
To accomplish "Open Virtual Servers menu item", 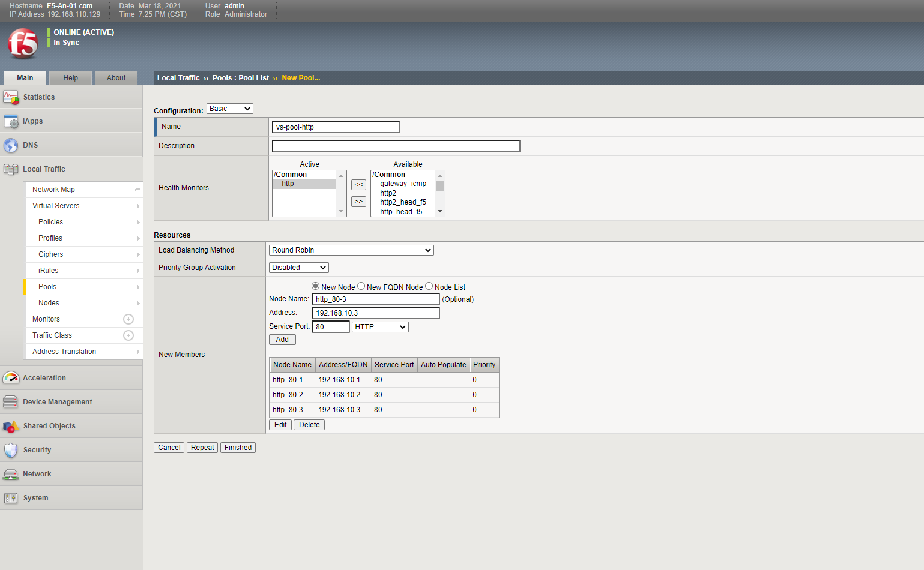I will pyautogui.click(x=56, y=206).
